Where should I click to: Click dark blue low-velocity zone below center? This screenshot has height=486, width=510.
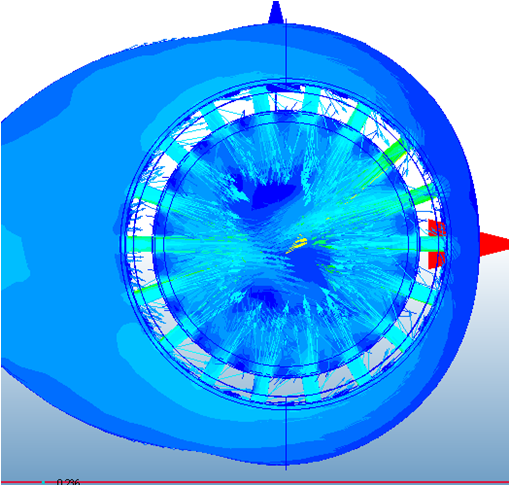(x=267, y=294)
